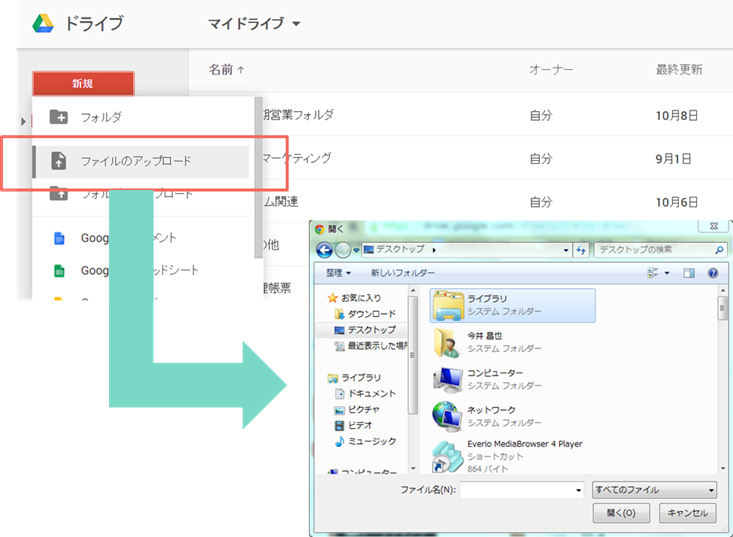Click the blue Google Docs icon
This screenshot has height=537, width=733.
click(59, 238)
